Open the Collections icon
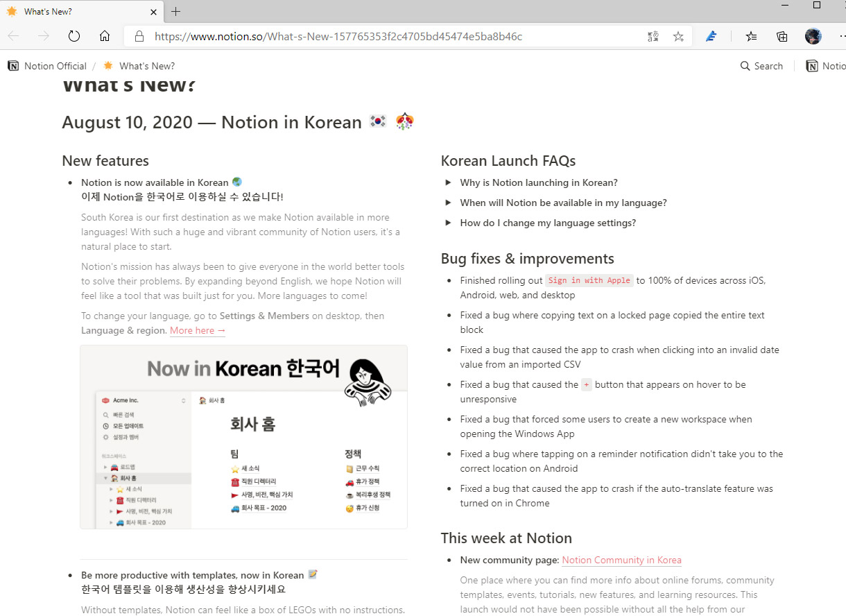This screenshot has height=616, width=846. click(782, 36)
